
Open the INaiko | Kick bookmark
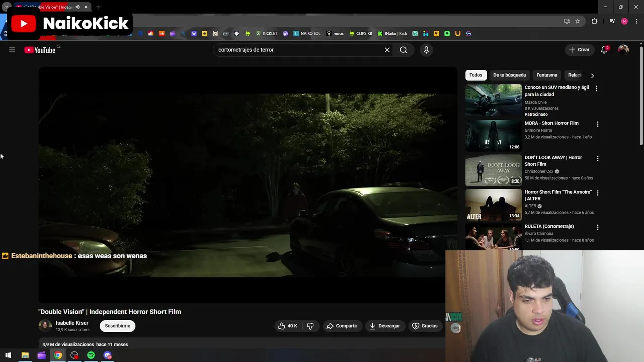(x=392, y=34)
